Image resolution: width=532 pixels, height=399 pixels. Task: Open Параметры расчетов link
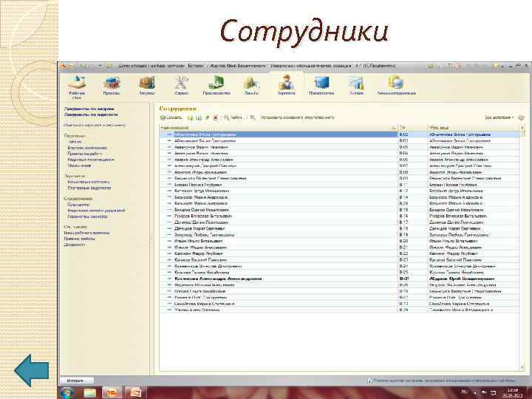87,216
